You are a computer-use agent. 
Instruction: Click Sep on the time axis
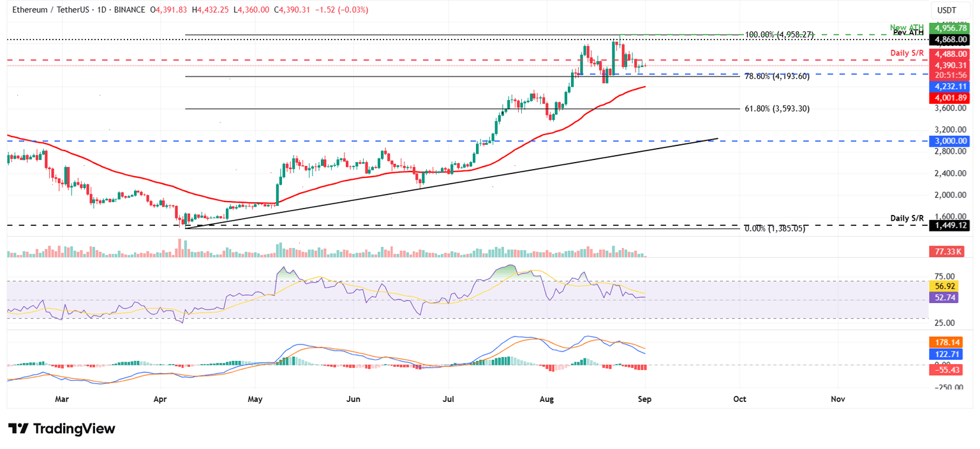[645, 399]
